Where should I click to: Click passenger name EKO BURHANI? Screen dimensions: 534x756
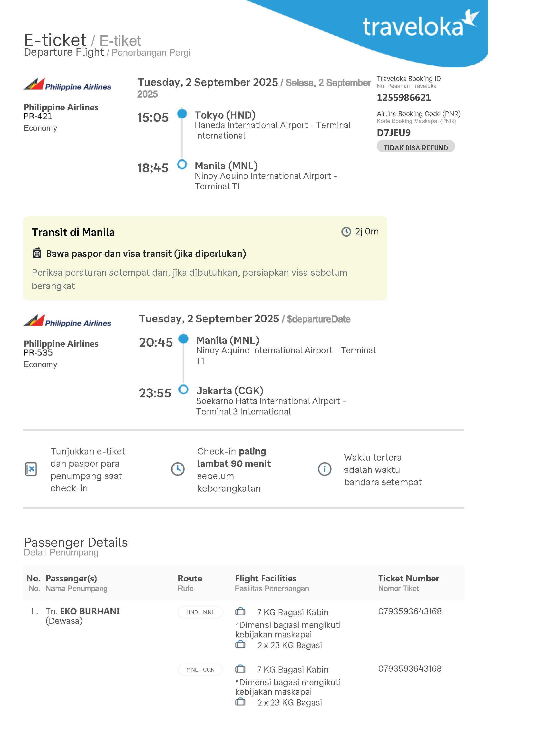pyautogui.click(x=89, y=611)
